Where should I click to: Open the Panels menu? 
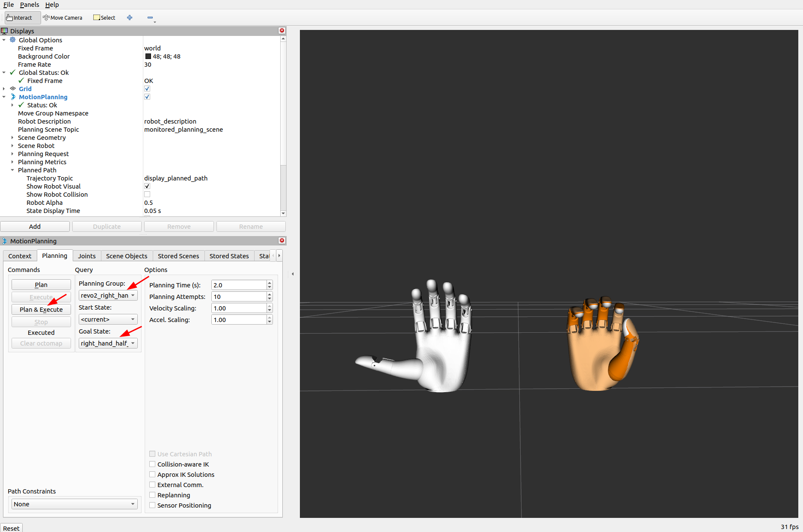[x=29, y=5]
